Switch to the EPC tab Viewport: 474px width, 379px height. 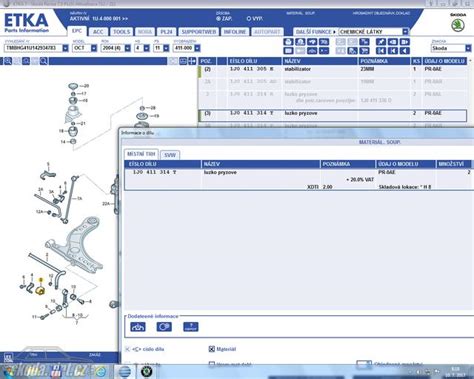tap(77, 31)
